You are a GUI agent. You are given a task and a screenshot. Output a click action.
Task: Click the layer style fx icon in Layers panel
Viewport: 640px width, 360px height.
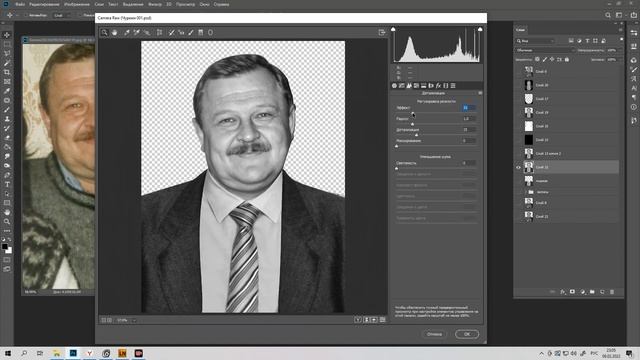[562, 292]
